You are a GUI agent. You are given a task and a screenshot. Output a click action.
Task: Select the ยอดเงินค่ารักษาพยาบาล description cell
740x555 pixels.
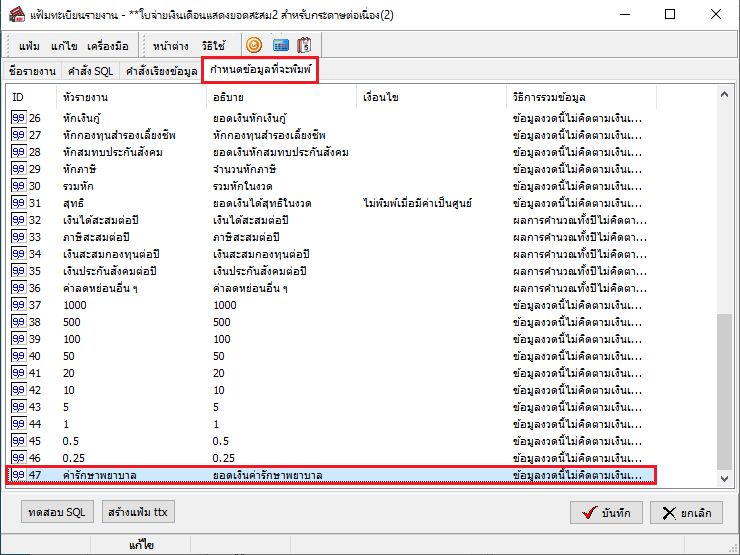[x=268, y=475]
